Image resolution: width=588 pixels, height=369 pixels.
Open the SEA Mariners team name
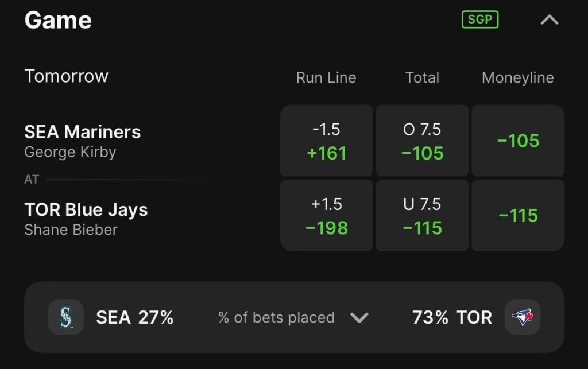tap(82, 132)
